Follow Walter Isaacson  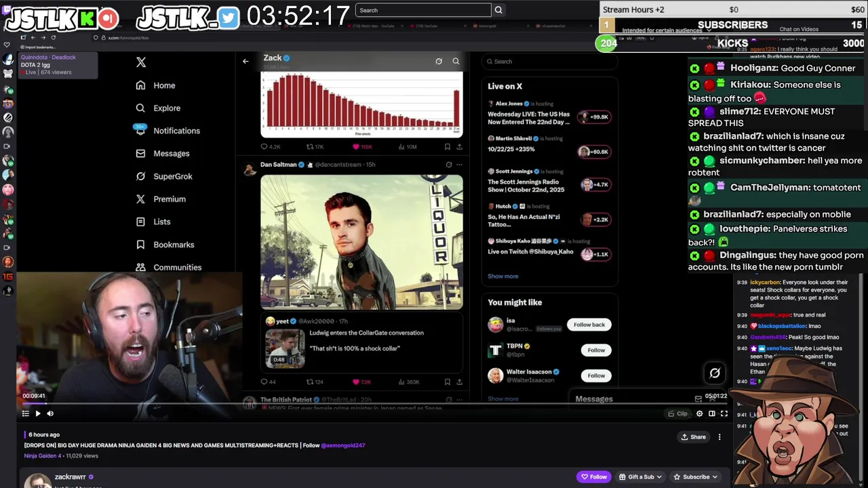(596, 375)
